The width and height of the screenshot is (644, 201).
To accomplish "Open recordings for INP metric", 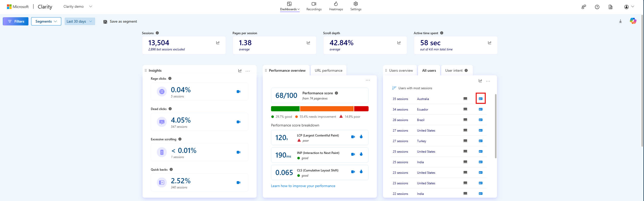I will point(353,154).
